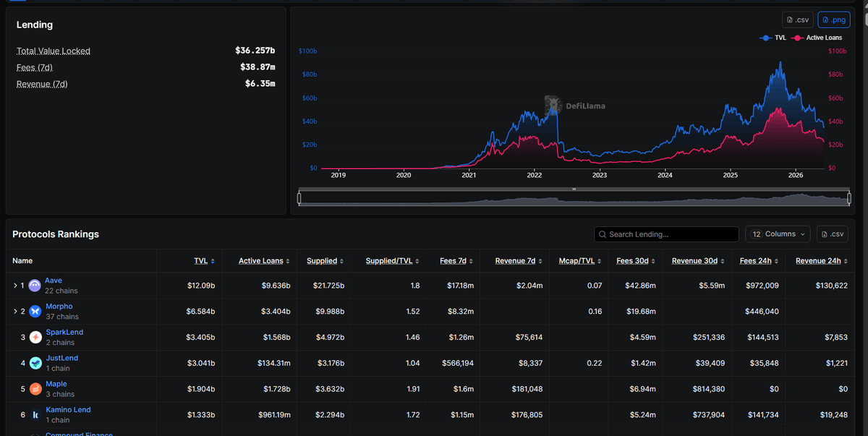Click the $36.257b total value

click(x=255, y=51)
